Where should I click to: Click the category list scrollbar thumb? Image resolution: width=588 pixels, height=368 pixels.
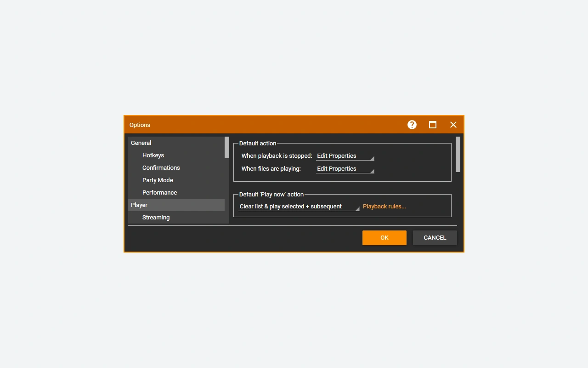227,147
